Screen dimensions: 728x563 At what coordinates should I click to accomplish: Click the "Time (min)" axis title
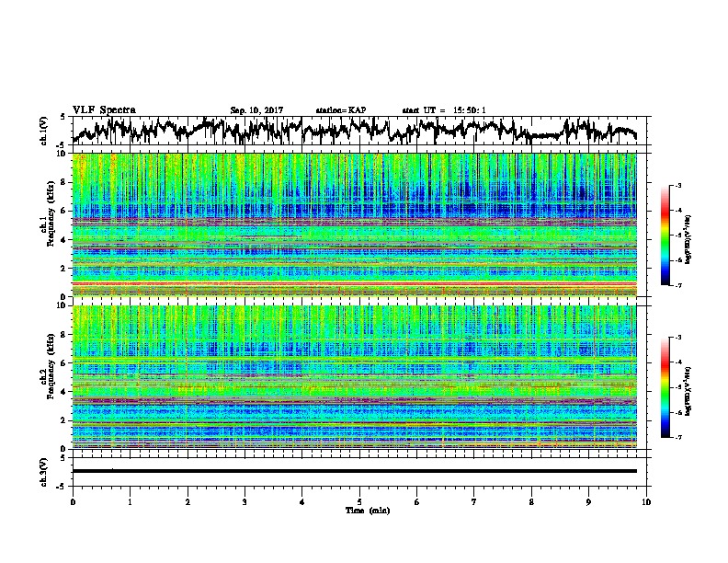(368, 511)
